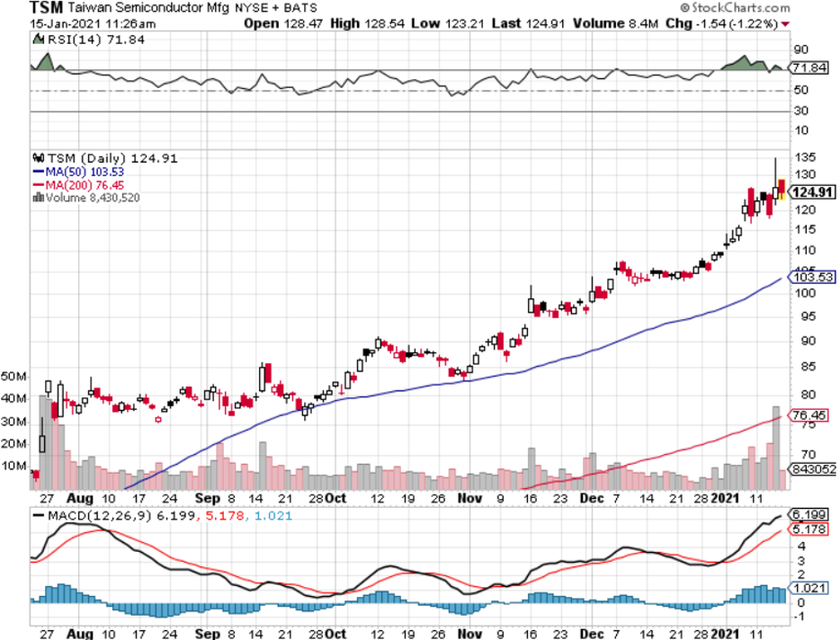Click the volume bars icon in the legend
Viewport: 840px width, 640px height.
38,198
